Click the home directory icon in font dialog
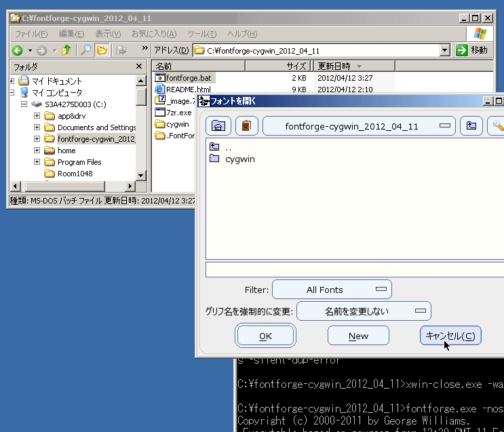 tap(218, 125)
